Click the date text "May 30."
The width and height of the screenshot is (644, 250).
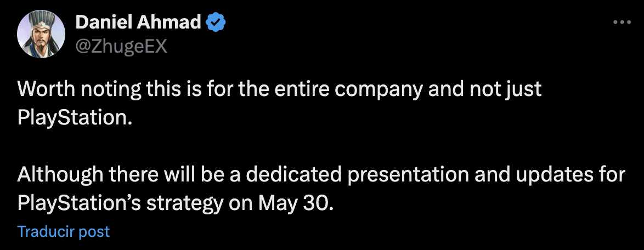coord(294,203)
